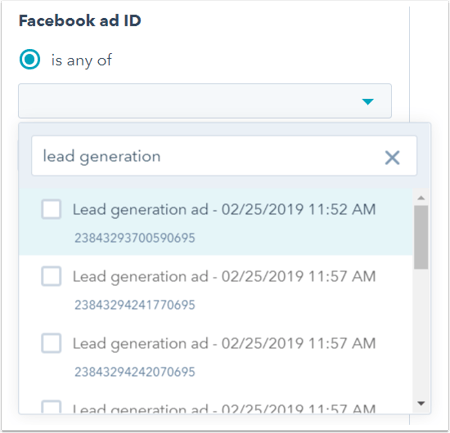Image resolution: width=450 pixels, height=433 pixels.
Task: Click the 'Lead generation ad - 02/25/2019 11:52 AM' label
Action: coord(224,210)
